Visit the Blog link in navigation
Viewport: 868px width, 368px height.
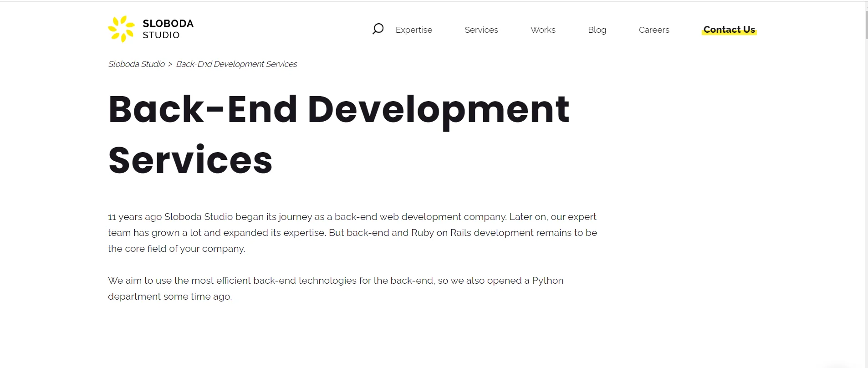597,30
